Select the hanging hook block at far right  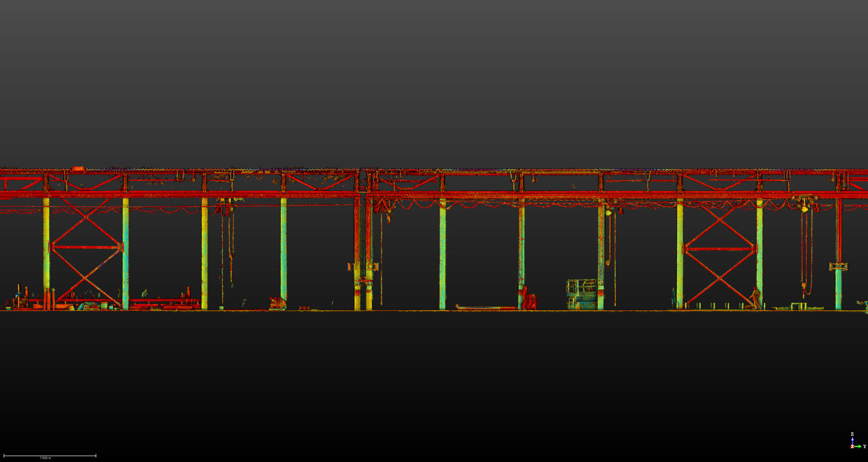[804, 285]
